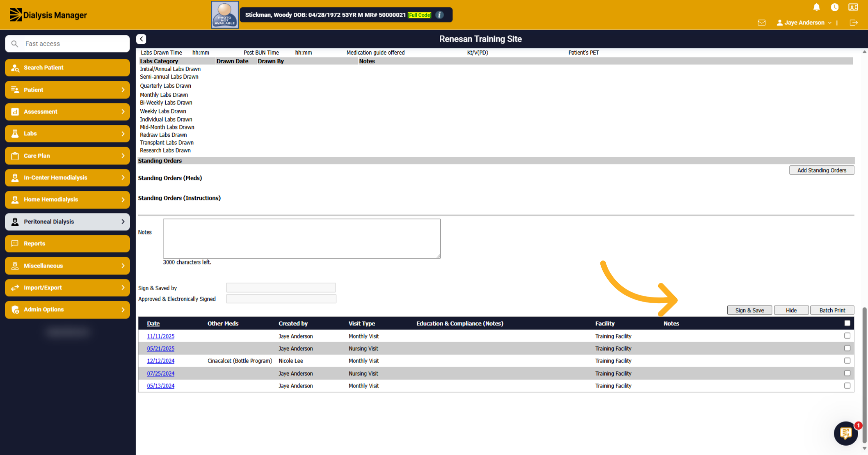This screenshot has height=455, width=868.
Task: Click the Fast access search icon
Action: (x=14, y=44)
